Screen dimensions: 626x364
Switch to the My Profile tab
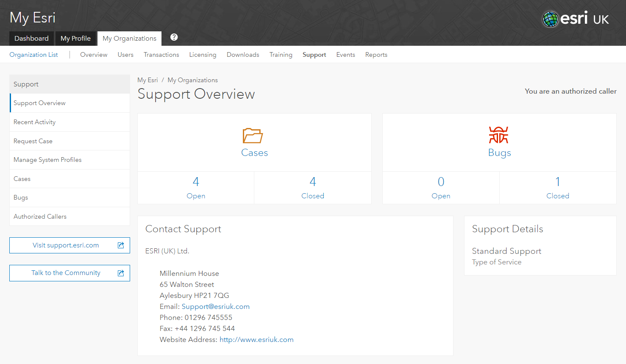tap(75, 39)
